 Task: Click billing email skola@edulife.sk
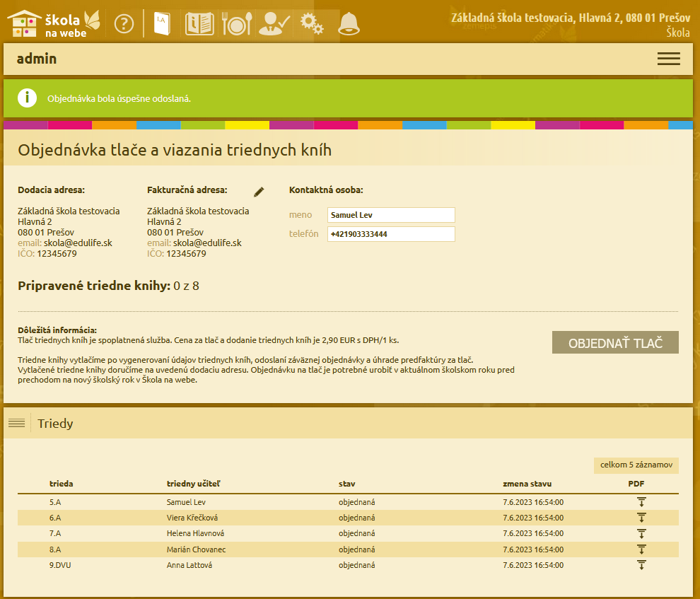(207, 243)
